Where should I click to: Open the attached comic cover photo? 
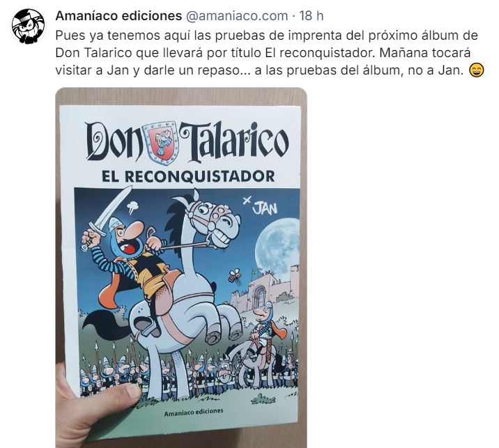[181, 268]
